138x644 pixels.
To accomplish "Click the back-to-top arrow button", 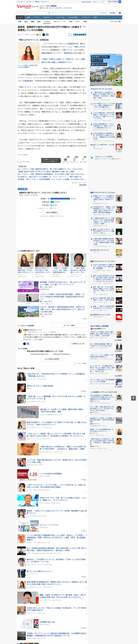I will [133, 398].
